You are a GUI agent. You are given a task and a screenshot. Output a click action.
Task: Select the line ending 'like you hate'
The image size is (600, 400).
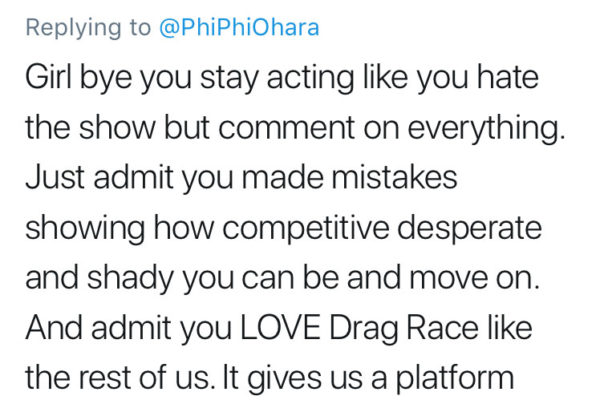tap(282, 78)
